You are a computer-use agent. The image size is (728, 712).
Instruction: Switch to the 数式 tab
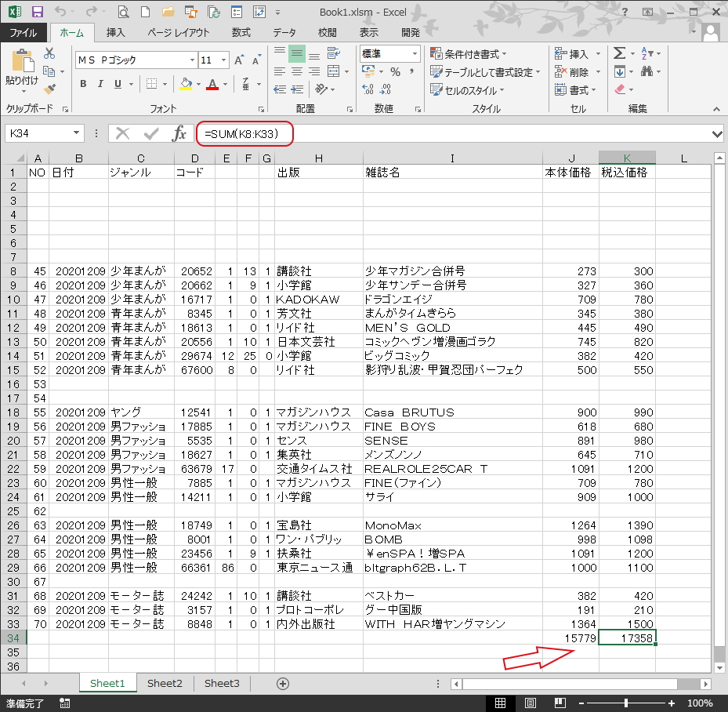[x=241, y=32]
